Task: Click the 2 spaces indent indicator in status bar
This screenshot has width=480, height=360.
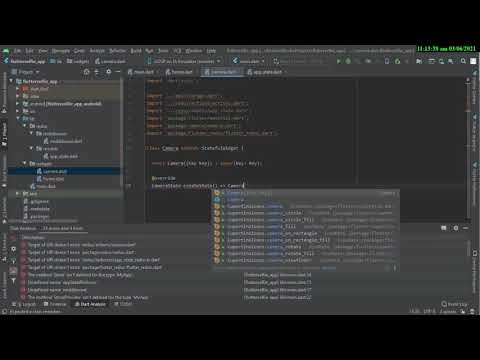Action: 448,311
